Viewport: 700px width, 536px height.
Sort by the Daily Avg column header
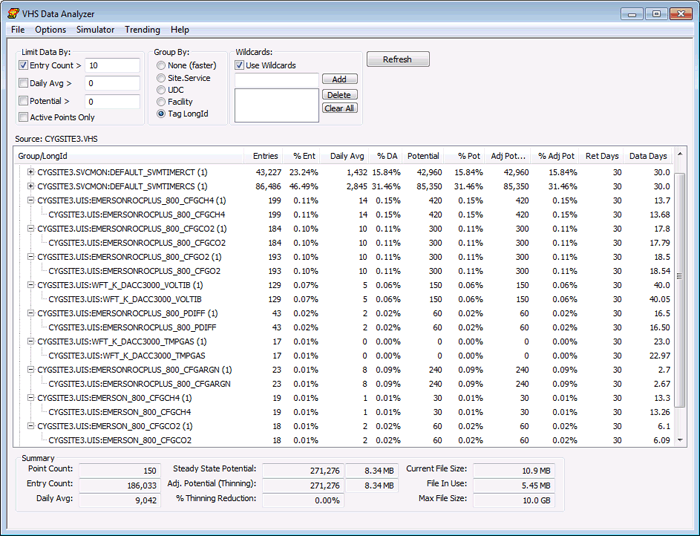tap(344, 156)
